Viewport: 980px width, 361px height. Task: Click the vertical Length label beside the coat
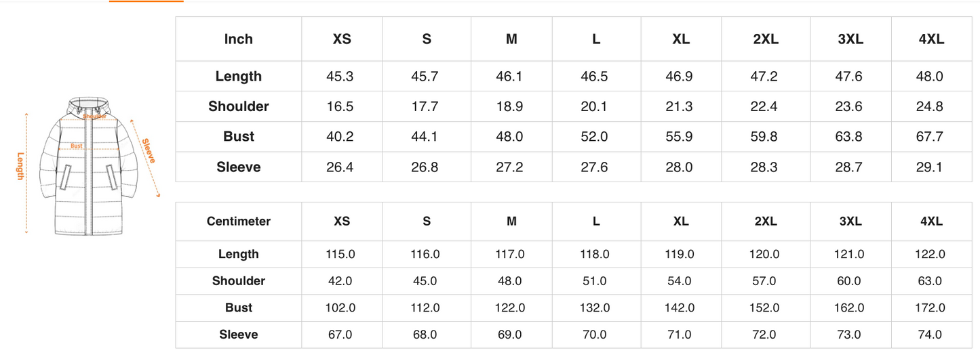coord(21,167)
